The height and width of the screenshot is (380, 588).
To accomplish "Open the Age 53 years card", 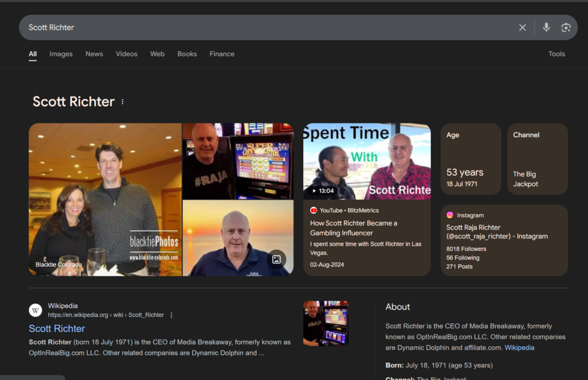I will click(471, 159).
